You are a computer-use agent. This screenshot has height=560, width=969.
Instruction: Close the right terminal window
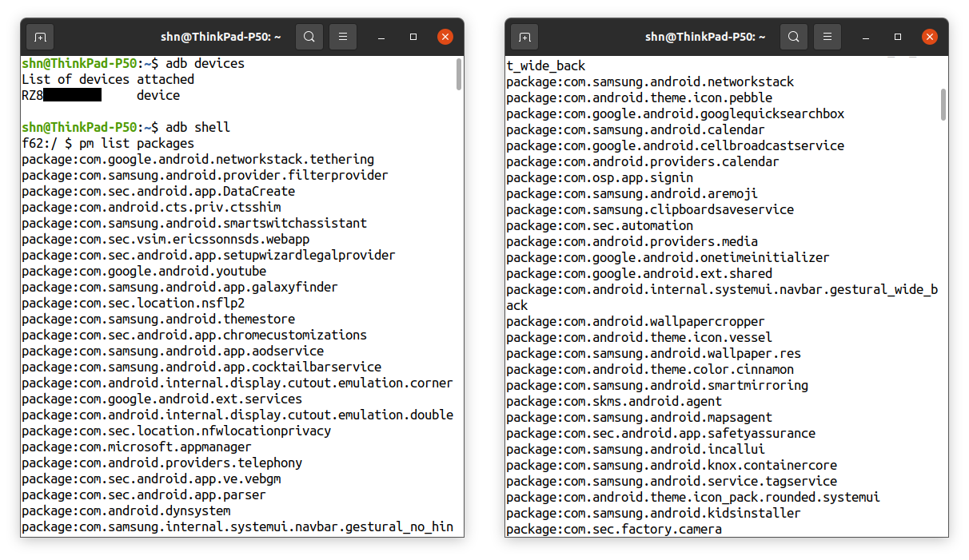930,37
